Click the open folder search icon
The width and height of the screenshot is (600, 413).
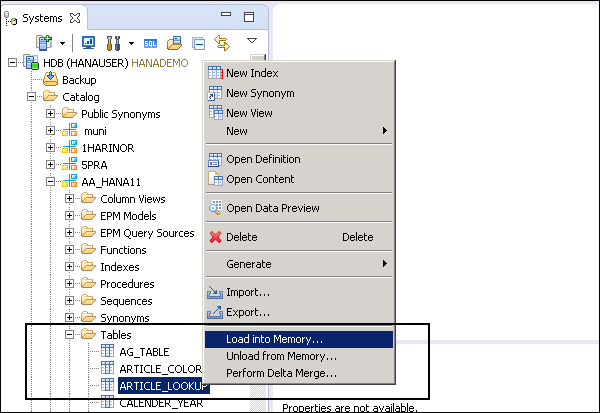pyautogui.click(x=174, y=43)
